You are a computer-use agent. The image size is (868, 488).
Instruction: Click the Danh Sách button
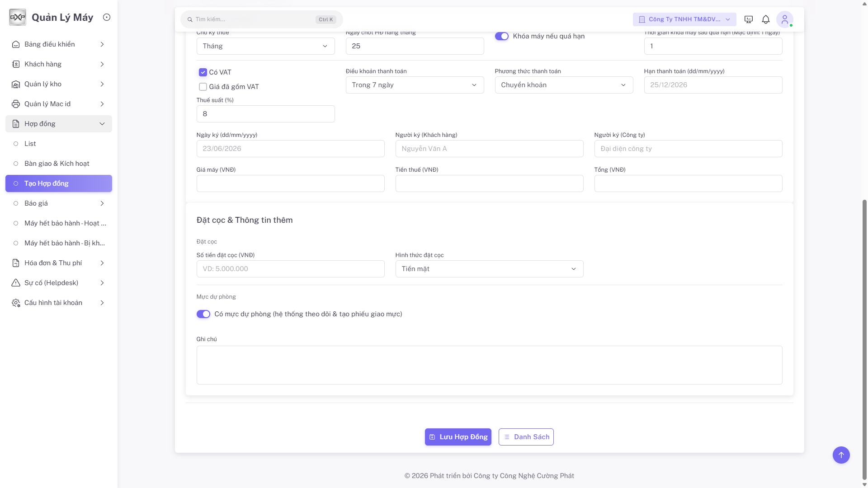tap(526, 437)
